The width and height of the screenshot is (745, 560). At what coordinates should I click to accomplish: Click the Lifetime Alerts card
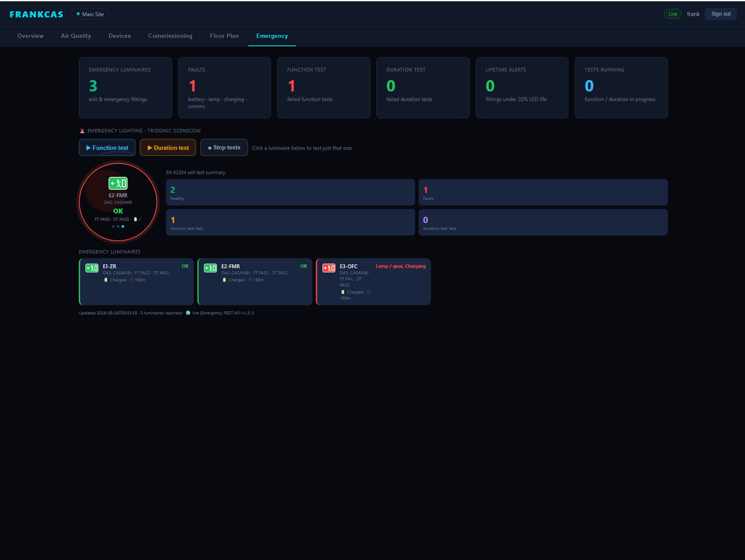pos(522,88)
